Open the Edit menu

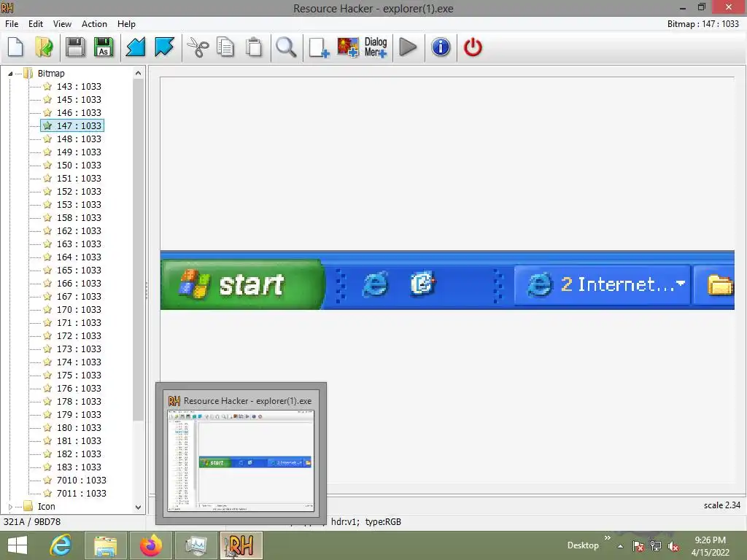click(x=36, y=24)
